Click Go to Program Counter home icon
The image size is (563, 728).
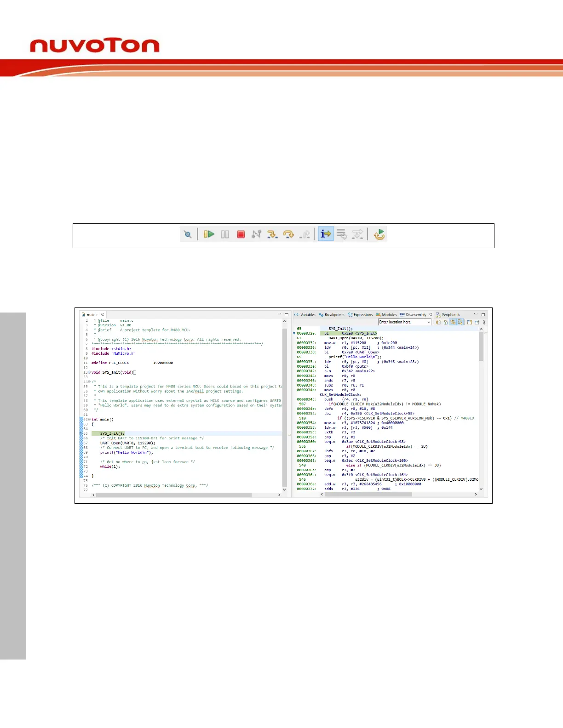click(x=445, y=322)
